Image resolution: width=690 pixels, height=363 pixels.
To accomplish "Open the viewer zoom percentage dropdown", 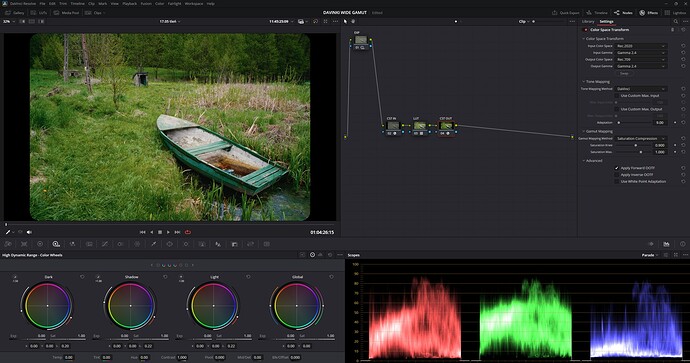I will pos(8,21).
